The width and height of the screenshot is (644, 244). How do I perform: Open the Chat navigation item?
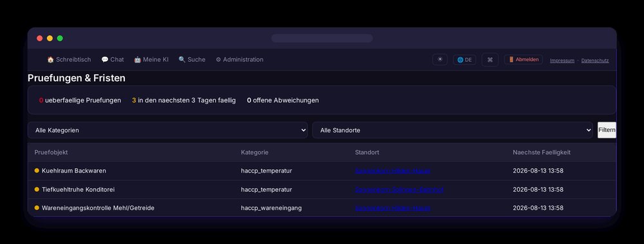(x=113, y=60)
